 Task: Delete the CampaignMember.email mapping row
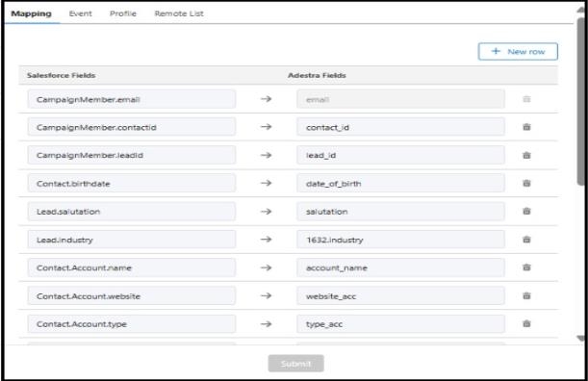[x=526, y=99]
